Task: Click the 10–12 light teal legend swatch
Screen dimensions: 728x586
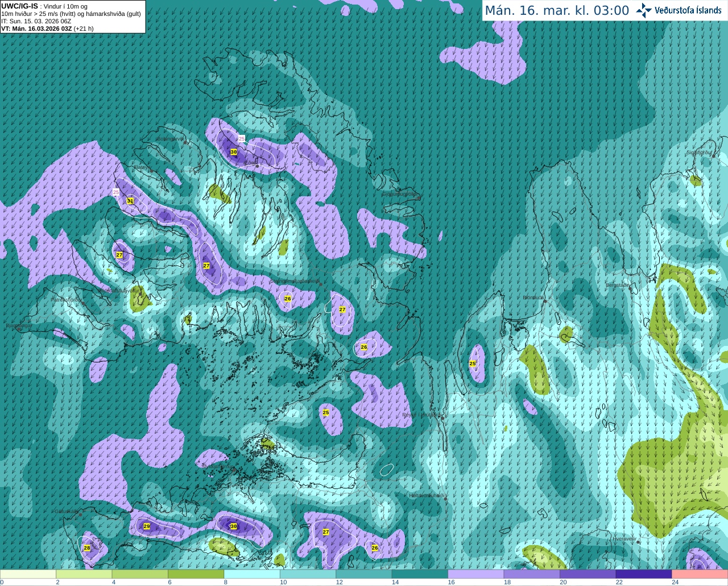Action: (x=308, y=574)
